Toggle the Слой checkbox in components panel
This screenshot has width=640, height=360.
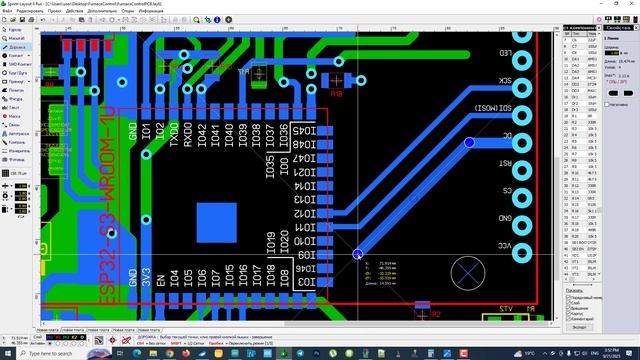coord(568,303)
